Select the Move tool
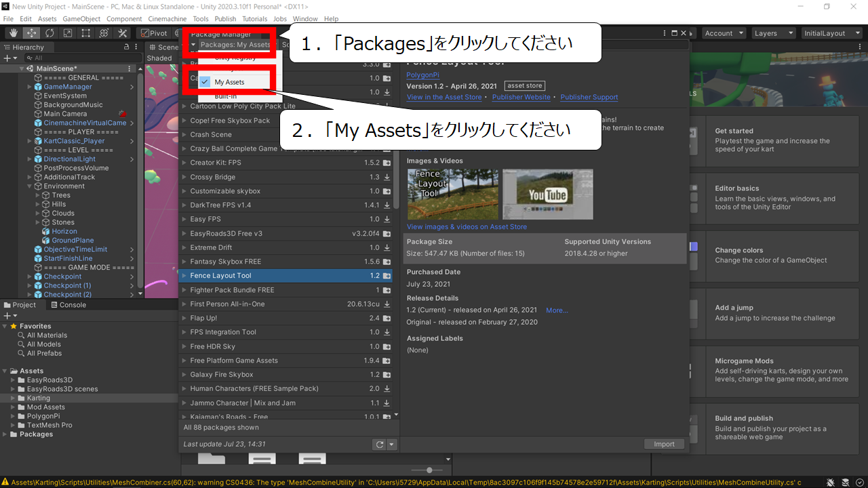Screen dimensions: 868x488 31,33
